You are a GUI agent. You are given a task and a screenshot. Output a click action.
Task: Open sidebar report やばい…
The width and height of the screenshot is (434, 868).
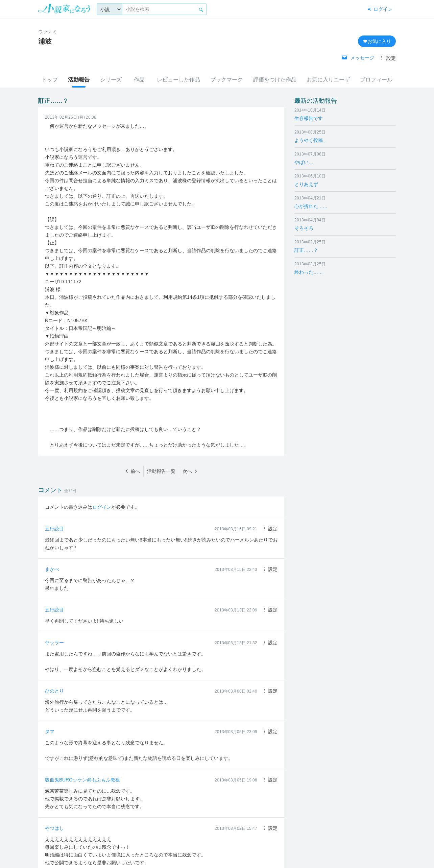[304, 162]
